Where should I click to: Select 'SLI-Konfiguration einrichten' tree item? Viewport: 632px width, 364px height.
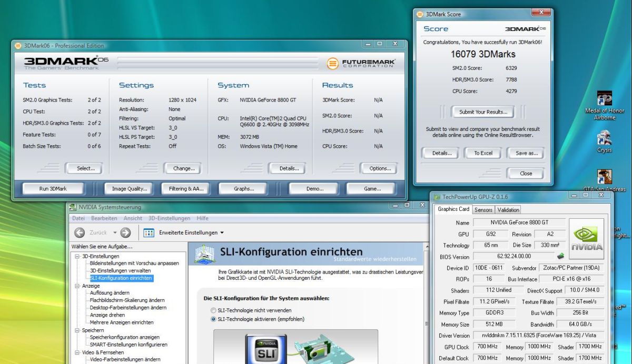(x=121, y=278)
